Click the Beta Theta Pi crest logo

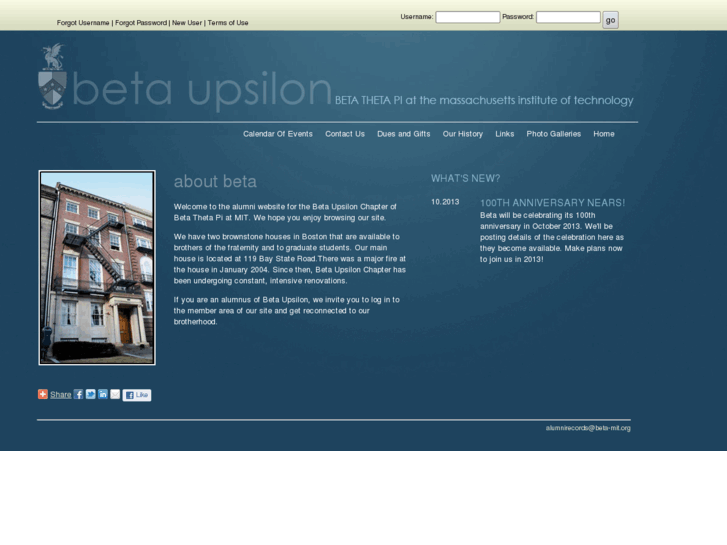coord(52,77)
